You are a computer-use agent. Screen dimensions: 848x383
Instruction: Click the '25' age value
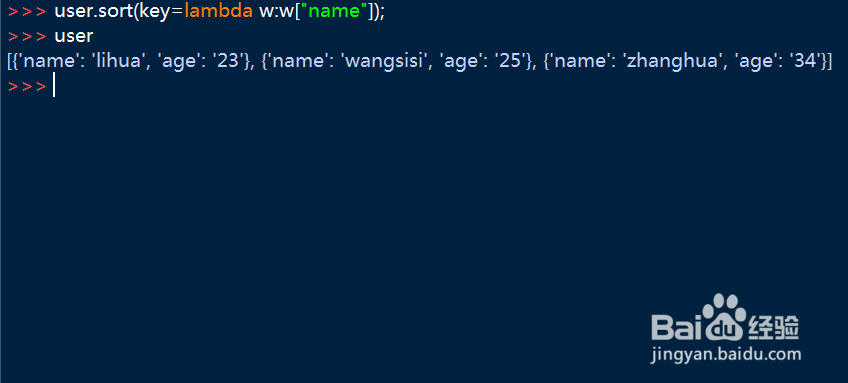tap(509, 62)
